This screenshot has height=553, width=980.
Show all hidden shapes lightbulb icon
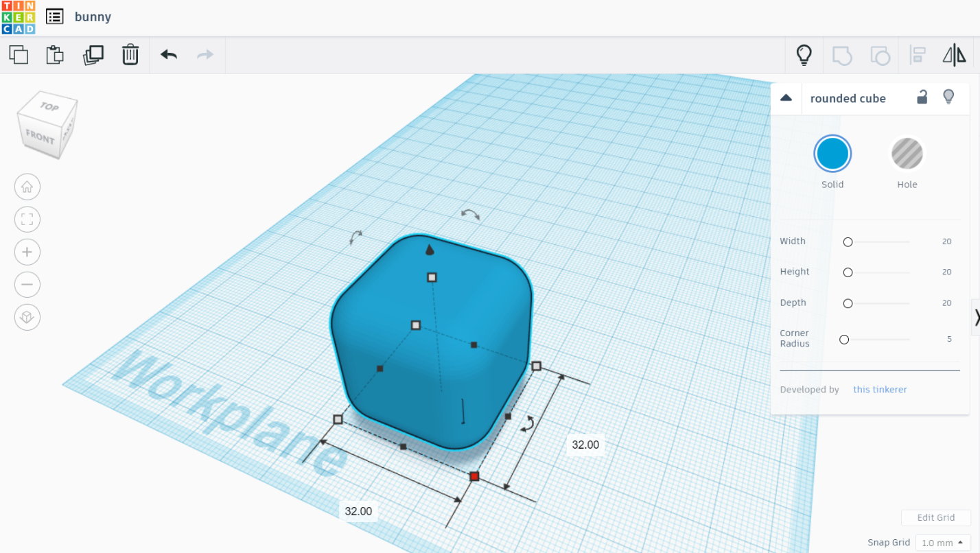[804, 55]
